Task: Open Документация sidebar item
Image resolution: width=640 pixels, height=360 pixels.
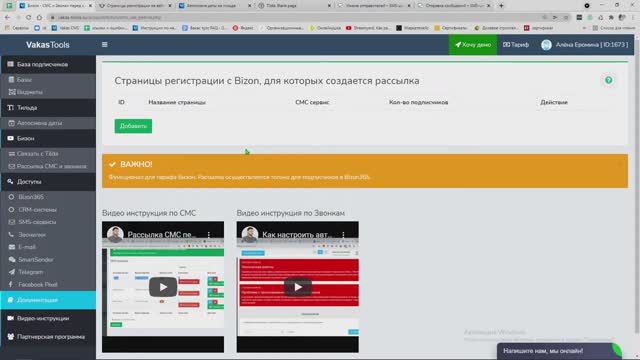Action: (x=48, y=300)
